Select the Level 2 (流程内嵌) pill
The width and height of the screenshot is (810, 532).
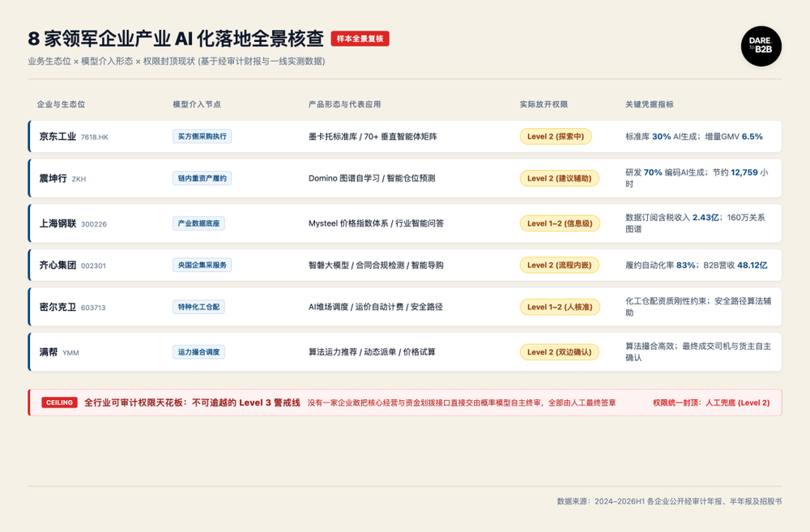(559, 265)
